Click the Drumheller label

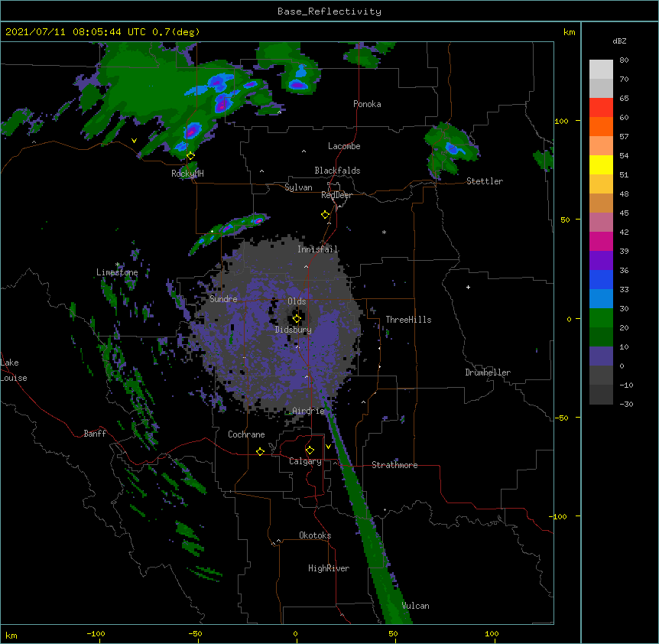point(488,372)
